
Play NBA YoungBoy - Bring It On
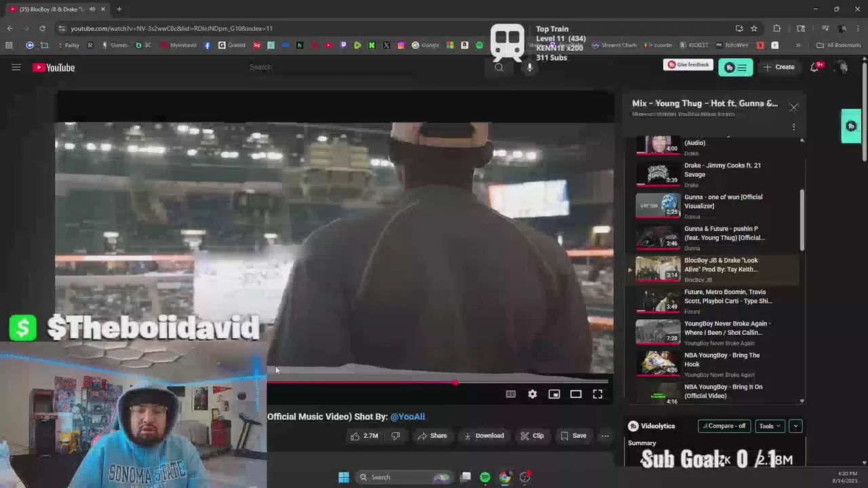point(717,393)
